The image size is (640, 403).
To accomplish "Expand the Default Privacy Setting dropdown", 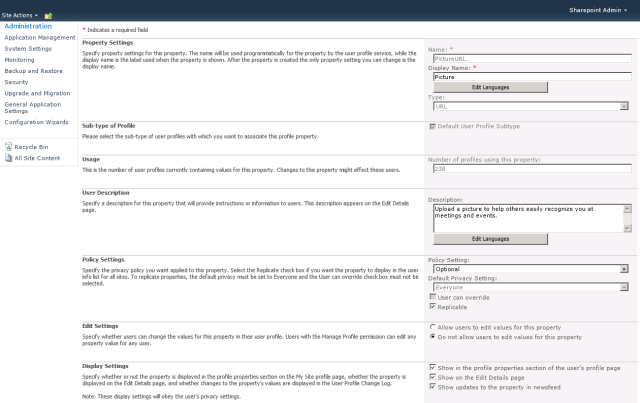I will tap(623, 287).
